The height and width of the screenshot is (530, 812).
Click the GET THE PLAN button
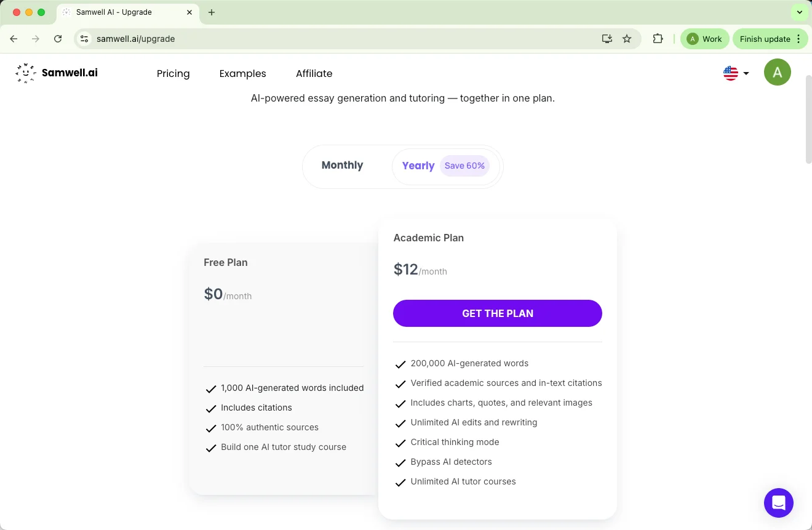497,313
